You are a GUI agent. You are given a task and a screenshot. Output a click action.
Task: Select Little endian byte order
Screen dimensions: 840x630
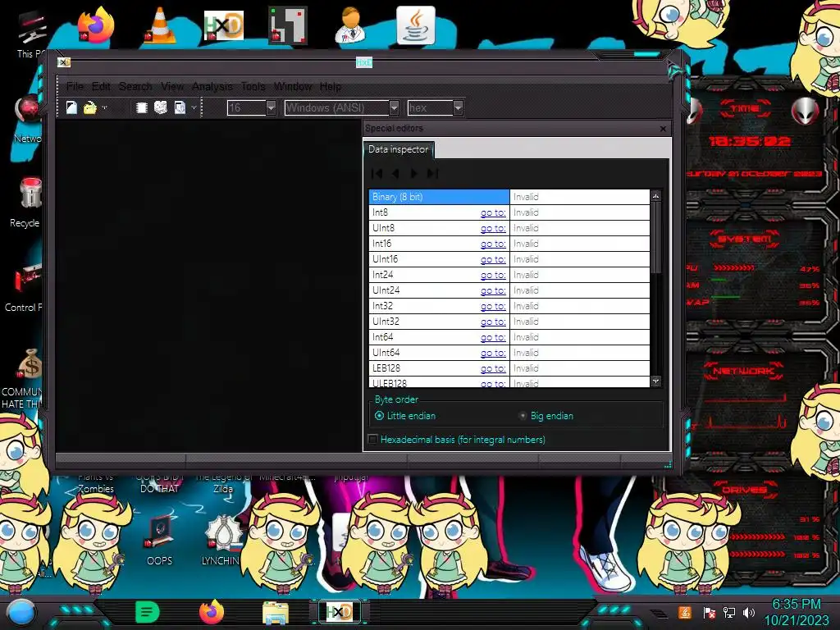[x=405, y=416]
